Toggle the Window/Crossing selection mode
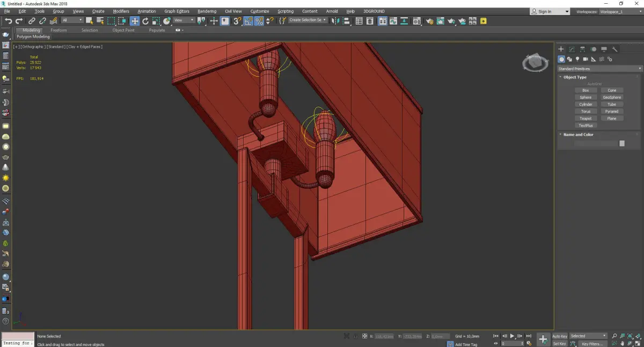 click(x=122, y=21)
